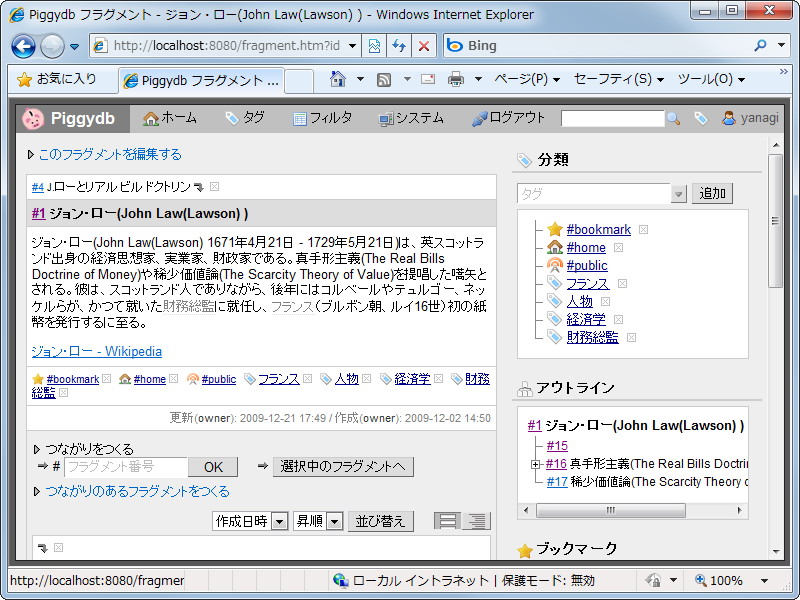The image size is (800, 600).
Task: Click page vertical scrollbar thumb
Action: coord(776,221)
